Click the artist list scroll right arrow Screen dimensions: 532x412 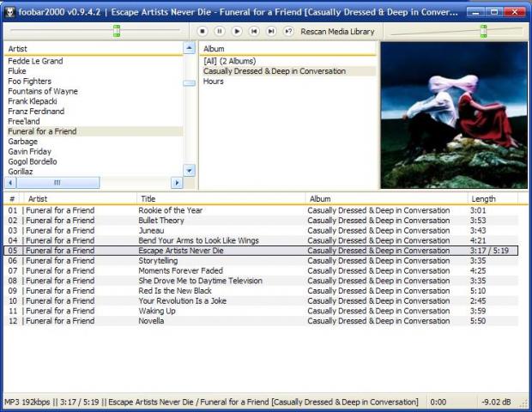[177, 183]
